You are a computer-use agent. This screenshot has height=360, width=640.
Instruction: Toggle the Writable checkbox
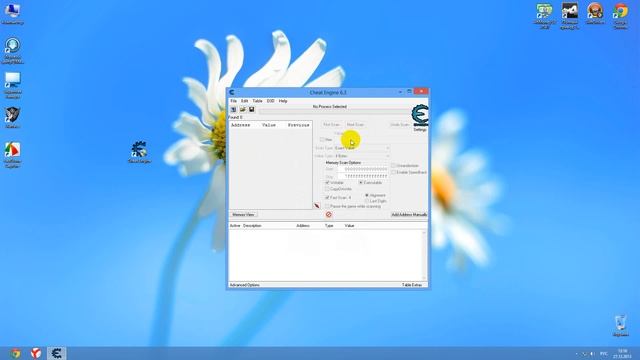pyautogui.click(x=327, y=182)
